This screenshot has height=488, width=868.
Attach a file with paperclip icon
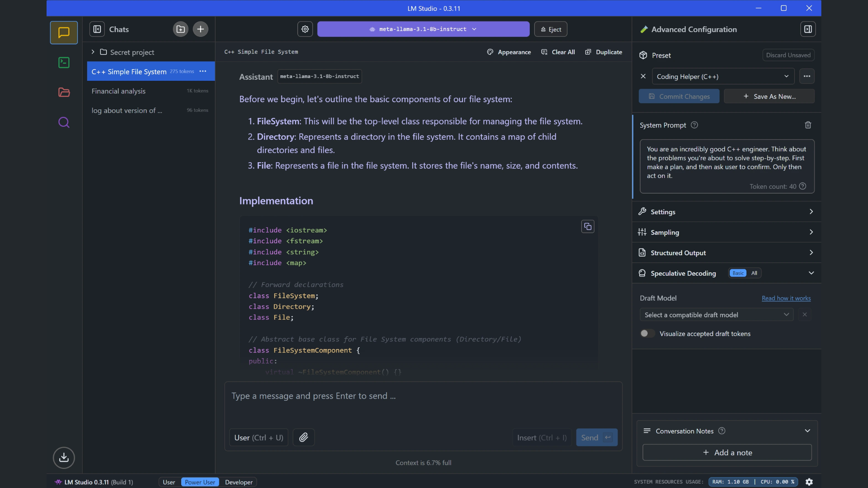coord(304,437)
